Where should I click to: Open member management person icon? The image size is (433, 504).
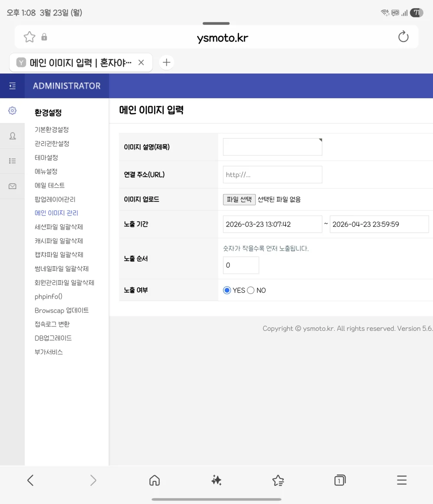coord(12,136)
